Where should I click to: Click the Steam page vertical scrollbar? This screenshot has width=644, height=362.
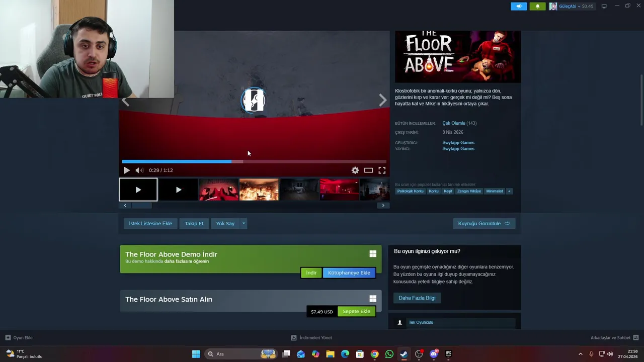[641, 101]
